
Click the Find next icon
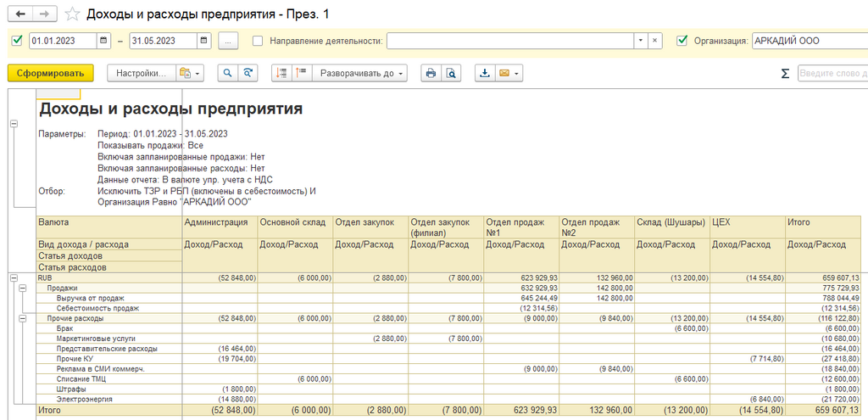click(248, 73)
